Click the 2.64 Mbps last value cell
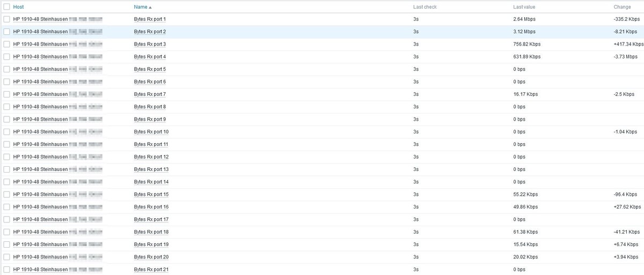This screenshot has width=644, height=275. tap(524, 19)
